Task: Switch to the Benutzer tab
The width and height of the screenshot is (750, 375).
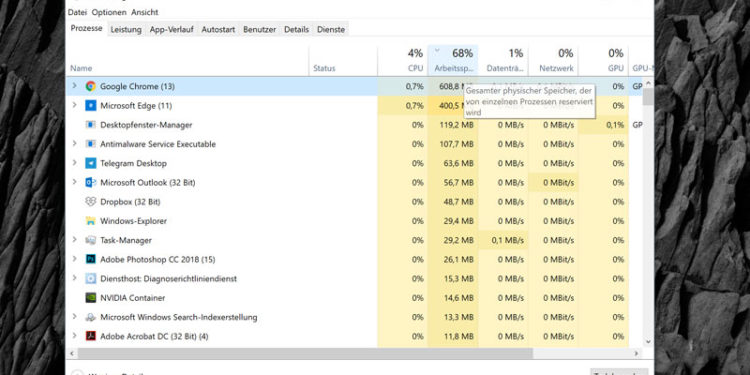Action: click(259, 29)
